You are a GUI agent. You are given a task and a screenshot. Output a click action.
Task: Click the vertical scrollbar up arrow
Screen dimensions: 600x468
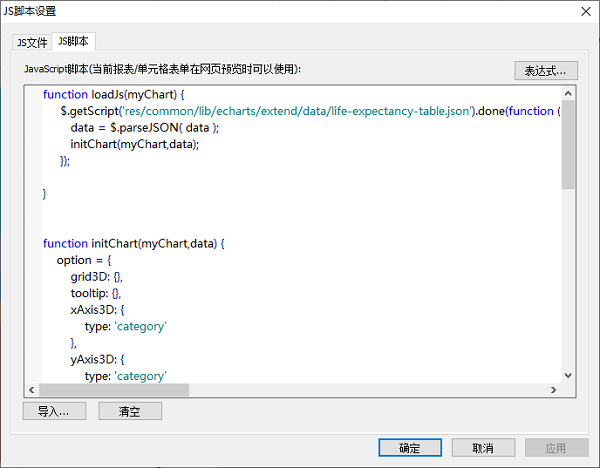(568, 93)
